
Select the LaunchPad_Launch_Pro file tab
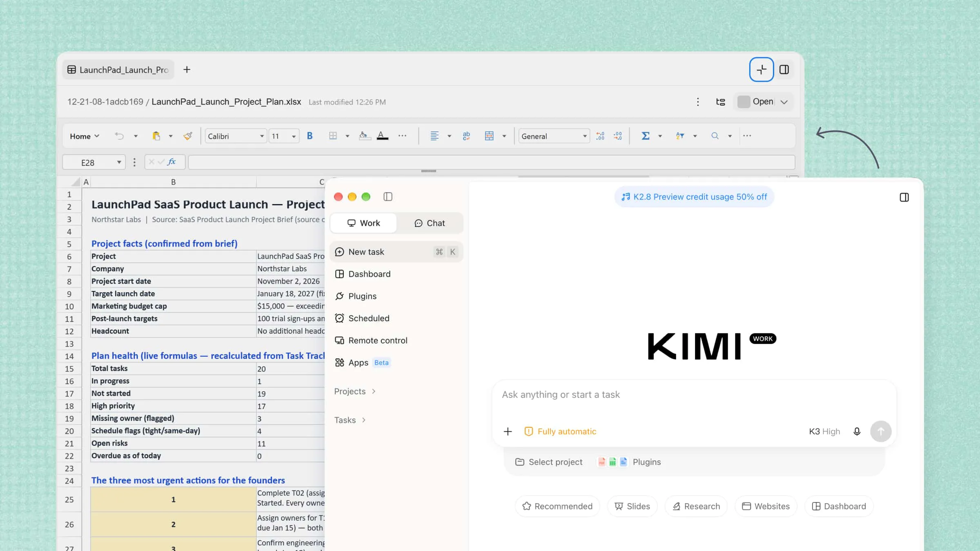(x=118, y=70)
